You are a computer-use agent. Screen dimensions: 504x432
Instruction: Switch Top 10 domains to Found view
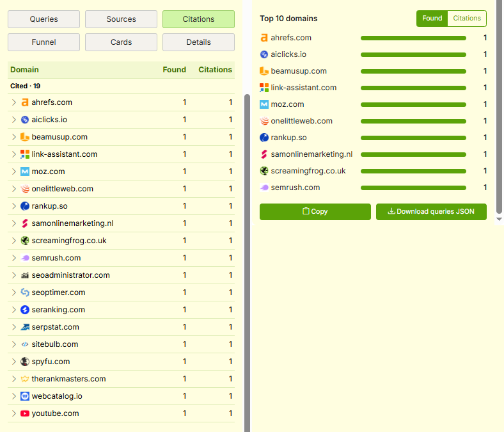432,19
